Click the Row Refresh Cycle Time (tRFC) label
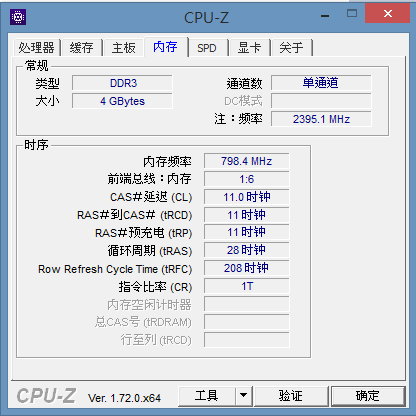This screenshot has width=416, height=416. [x=115, y=269]
